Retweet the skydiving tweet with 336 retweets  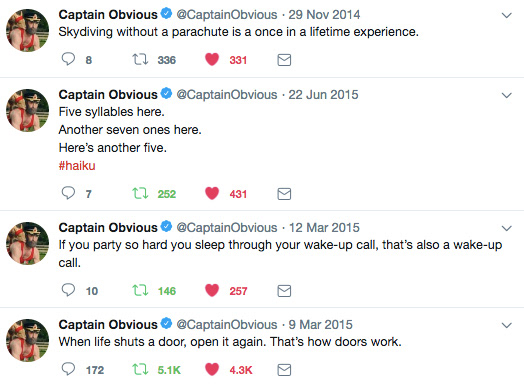coord(140,59)
